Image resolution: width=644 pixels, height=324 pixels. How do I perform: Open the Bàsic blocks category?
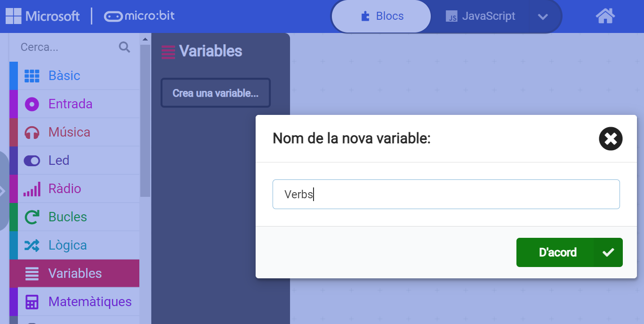[x=64, y=76]
